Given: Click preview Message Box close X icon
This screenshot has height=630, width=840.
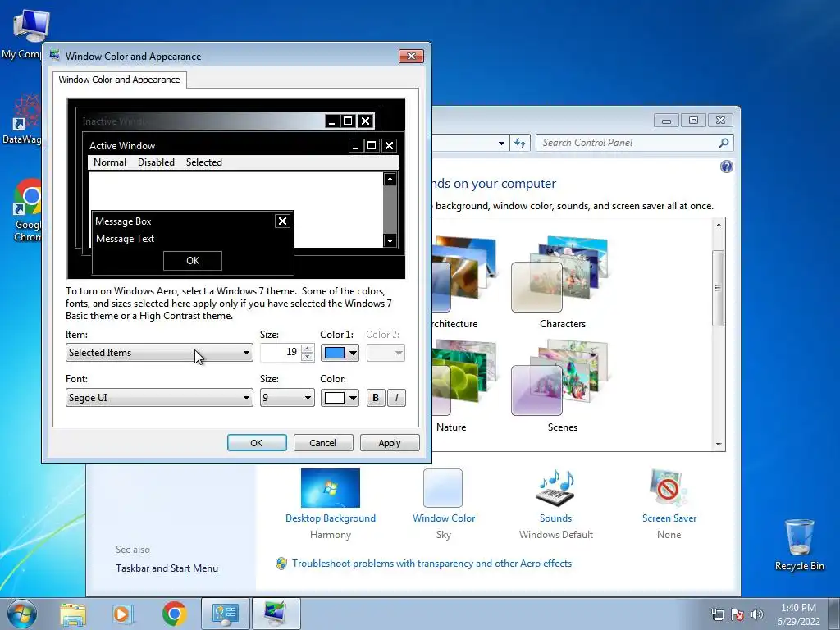Looking at the screenshot, I should click(282, 221).
